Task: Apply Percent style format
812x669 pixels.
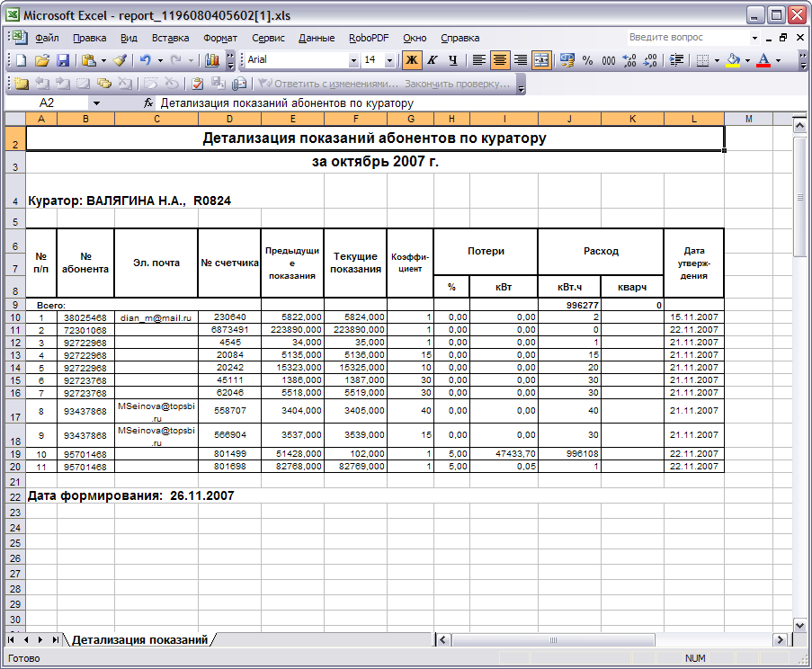Action: click(587, 60)
